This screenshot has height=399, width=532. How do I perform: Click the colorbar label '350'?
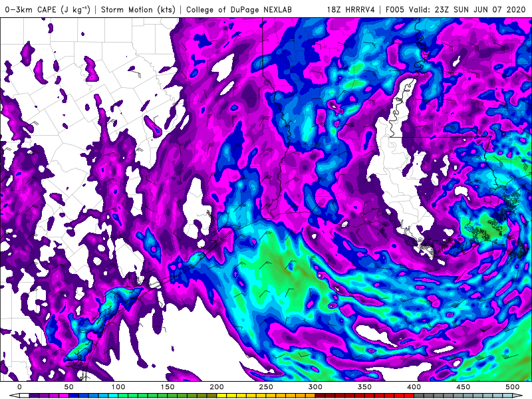click(x=364, y=387)
